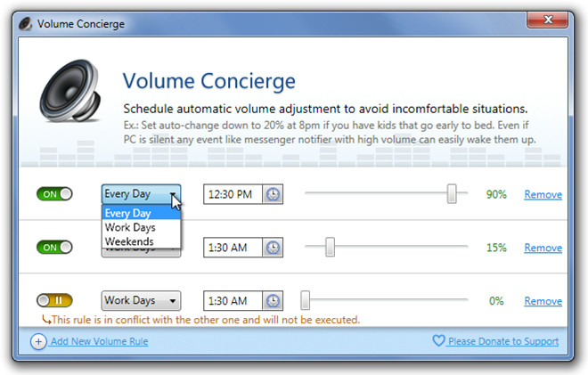Click the title bar speaker icon
This screenshot has height=375, width=588.
(26, 24)
